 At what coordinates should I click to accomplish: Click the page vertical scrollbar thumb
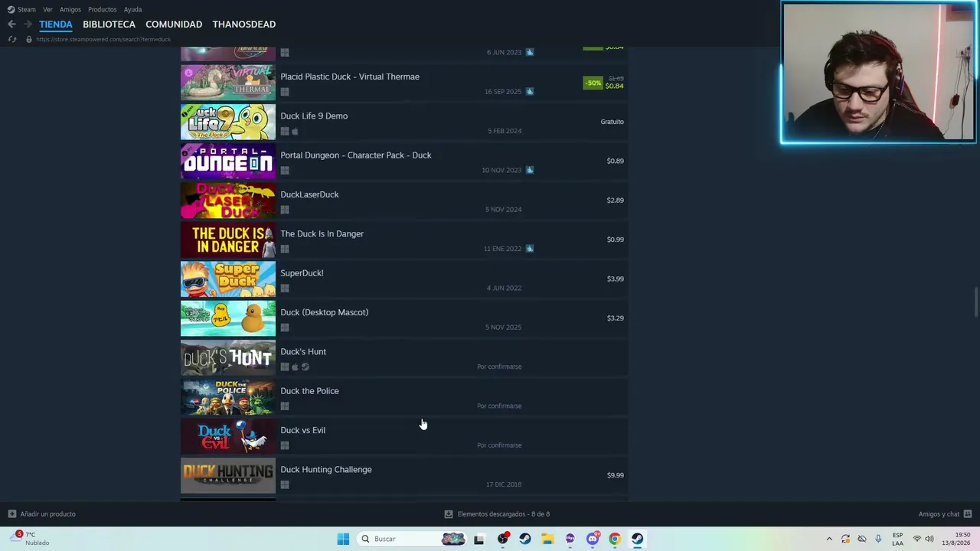tap(976, 302)
